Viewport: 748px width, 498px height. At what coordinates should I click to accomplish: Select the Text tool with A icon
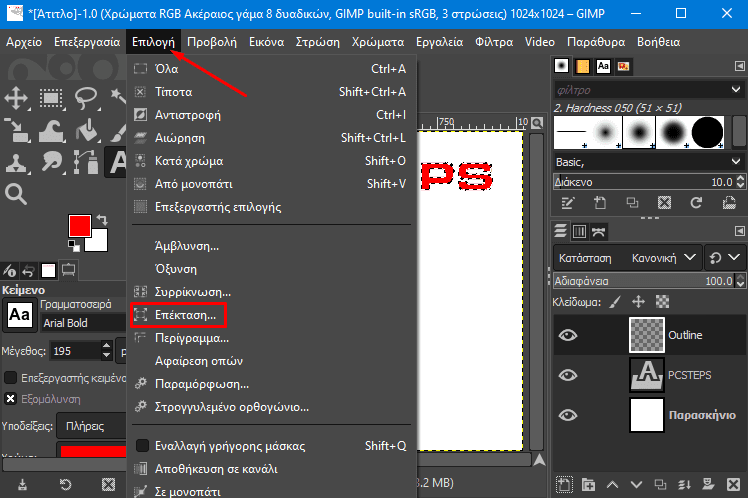tap(116, 163)
